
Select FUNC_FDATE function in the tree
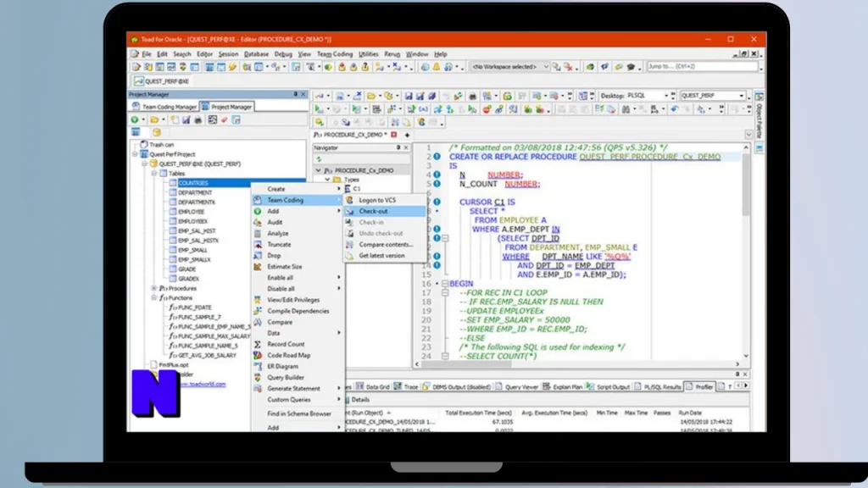pyautogui.click(x=194, y=308)
